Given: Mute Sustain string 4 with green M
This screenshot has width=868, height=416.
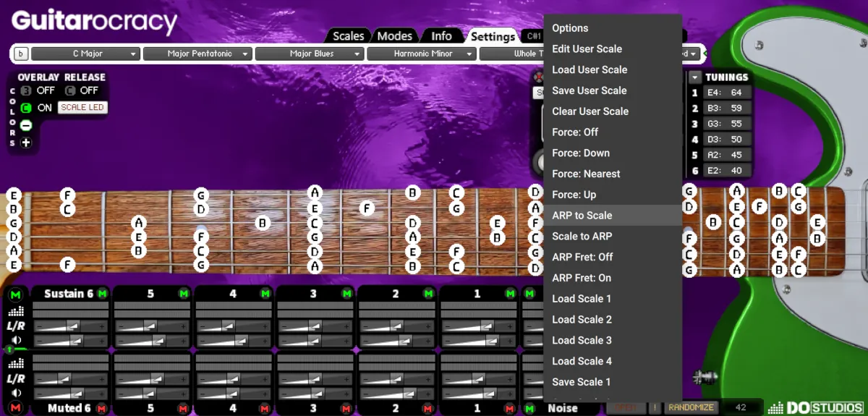Looking at the screenshot, I should 265,294.
